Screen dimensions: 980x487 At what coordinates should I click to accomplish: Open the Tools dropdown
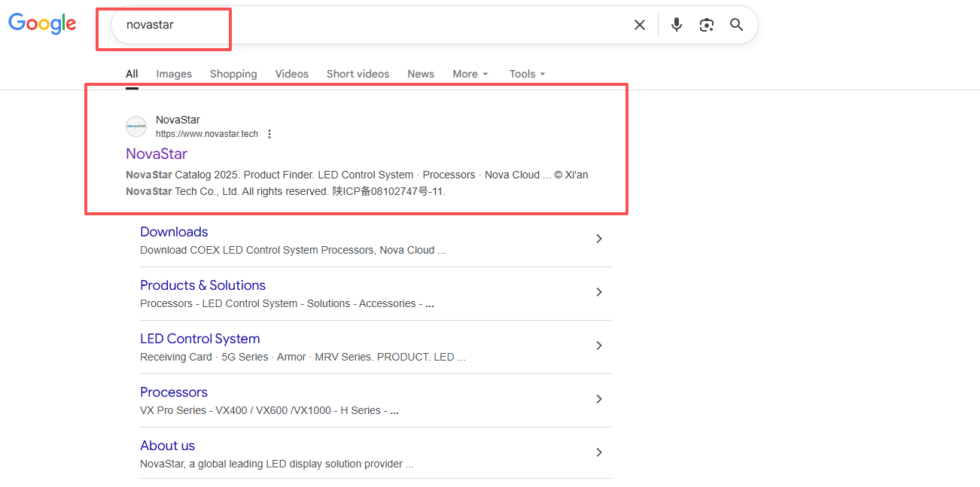(x=527, y=74)
